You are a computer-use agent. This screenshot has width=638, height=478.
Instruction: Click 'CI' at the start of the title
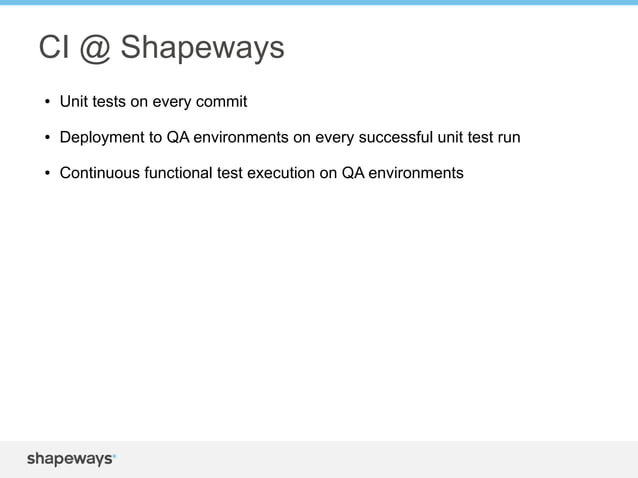[54, 47]
